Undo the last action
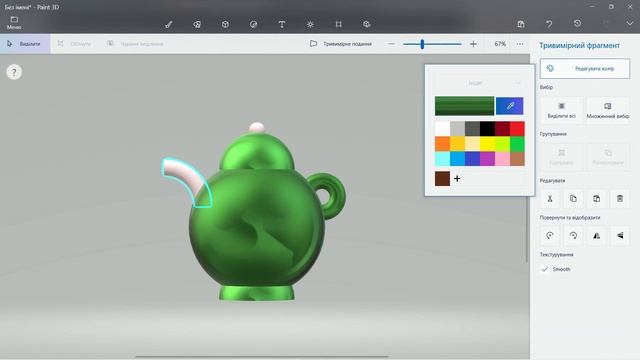This screenshot has height=360, width=640. point(549,24)
